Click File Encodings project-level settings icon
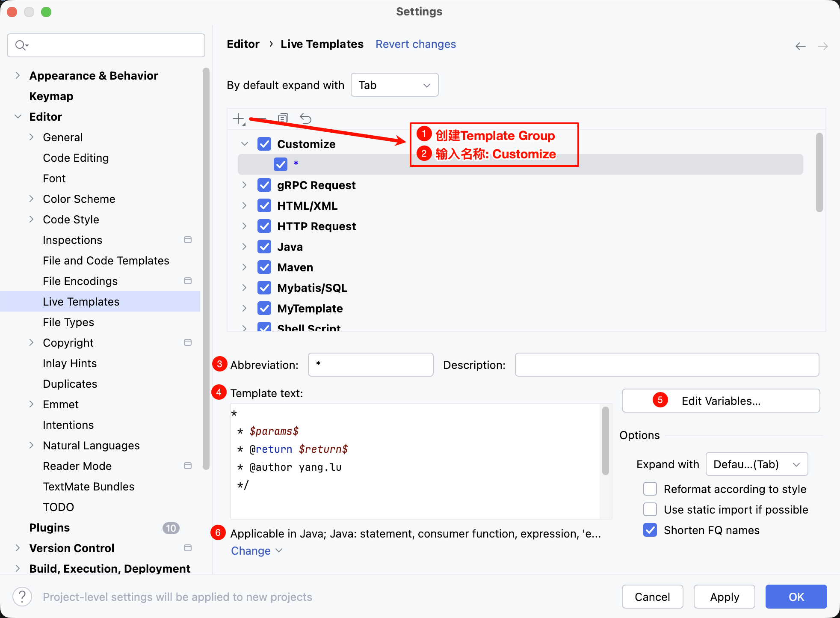Viewport: 840px width, 618px height. tap(187, 281)
